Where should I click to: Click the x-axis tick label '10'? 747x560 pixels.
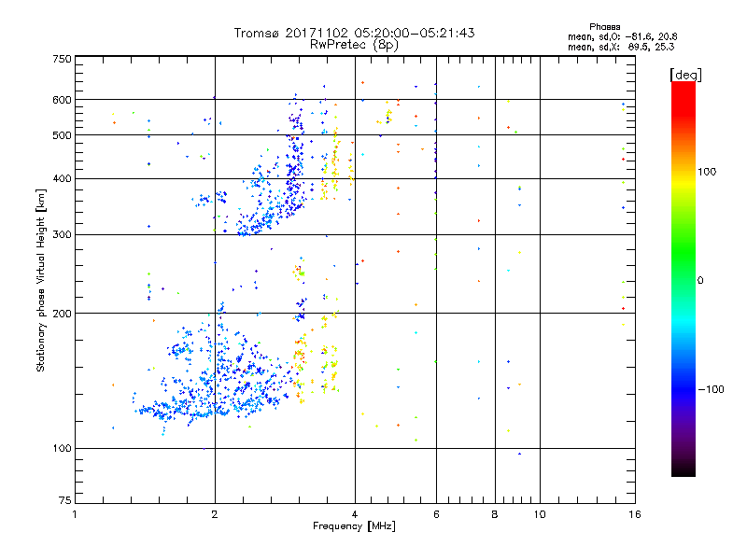click(540, 514)
